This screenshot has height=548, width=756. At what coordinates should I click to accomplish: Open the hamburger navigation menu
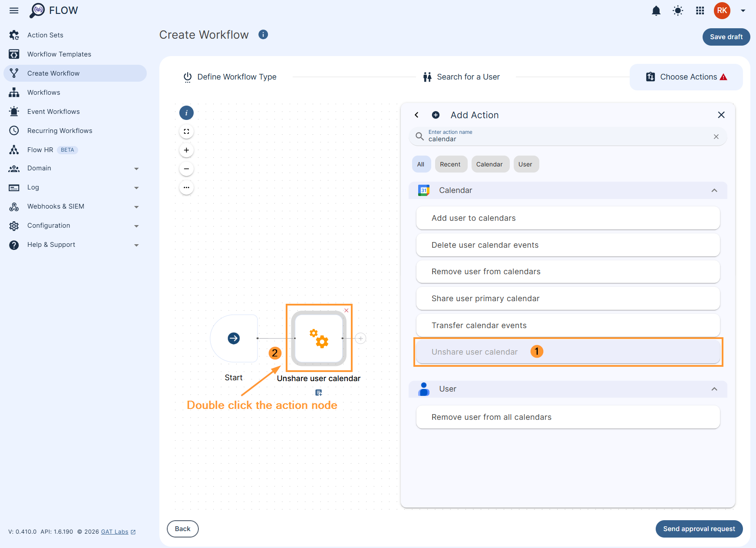pyautogui.click(x=13, y=10)
